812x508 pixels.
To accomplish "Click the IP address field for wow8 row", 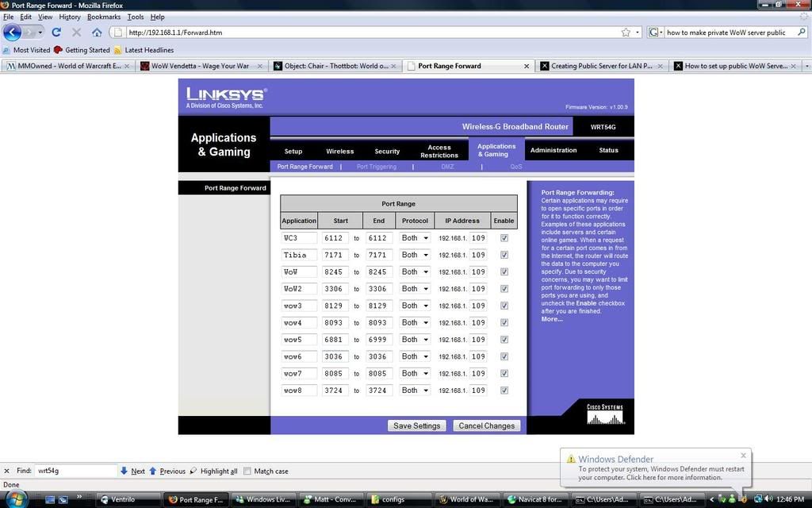I will [x=478, y=391].
